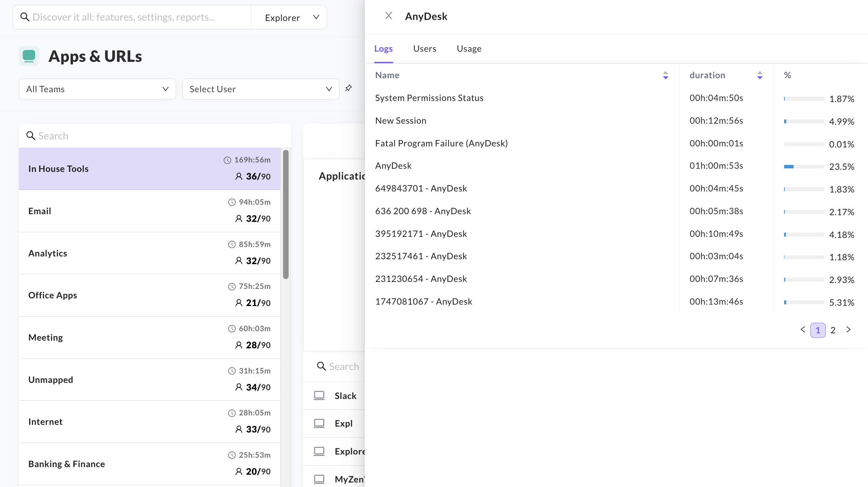Click the laptop icon beside MyZen
The width and height of the screenshot is (868, 487).
pos(319,479)
